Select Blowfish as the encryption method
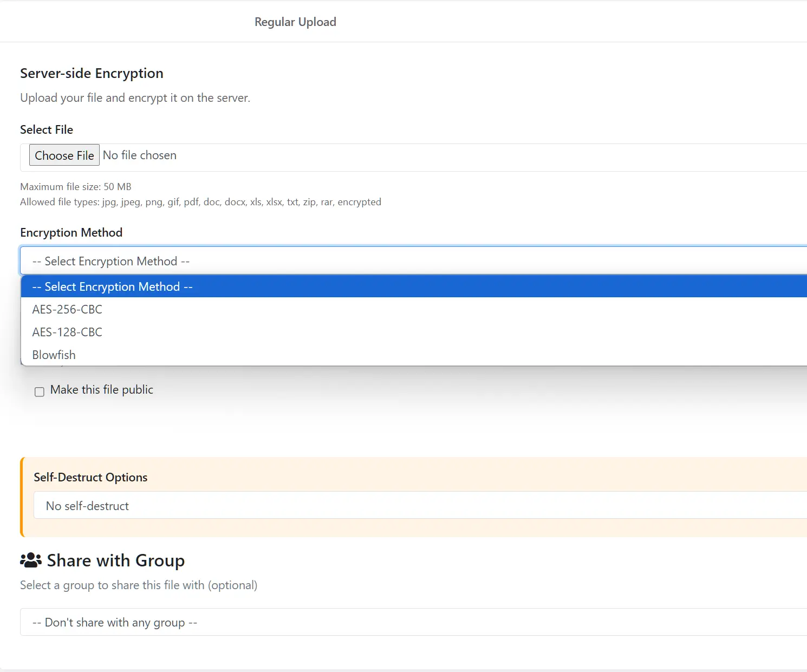This screenshot has height=672, width=807. click(54, 355)
